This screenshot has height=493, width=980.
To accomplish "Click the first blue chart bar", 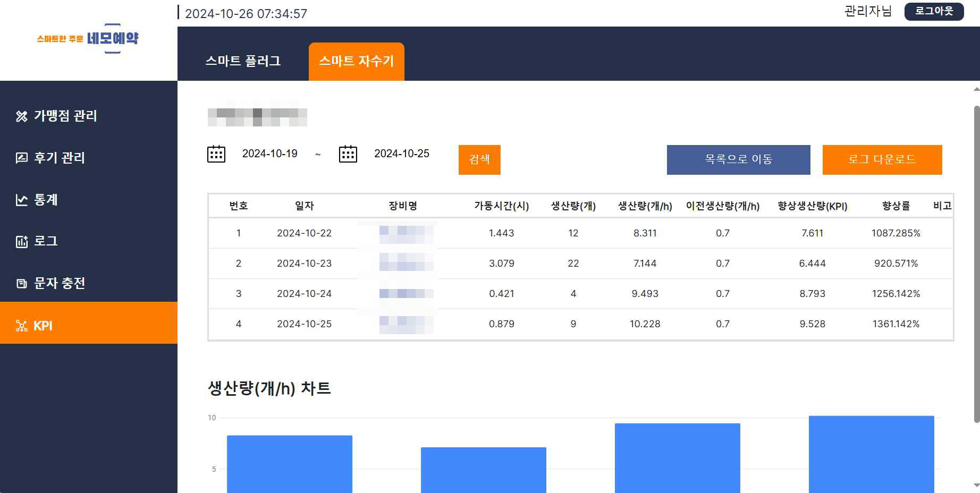I will click(x=290, y=464).
